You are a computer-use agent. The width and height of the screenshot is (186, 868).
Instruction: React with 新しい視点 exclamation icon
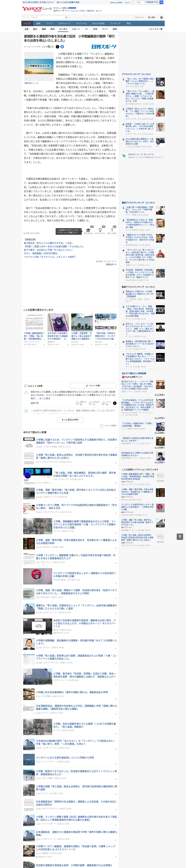pos(112,230)
